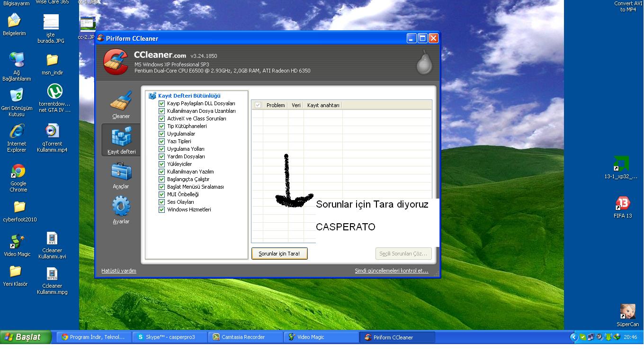Screen dimensions: 644x364
Task: Click the Sorunlar için Tara button
Action: (279, 254)
